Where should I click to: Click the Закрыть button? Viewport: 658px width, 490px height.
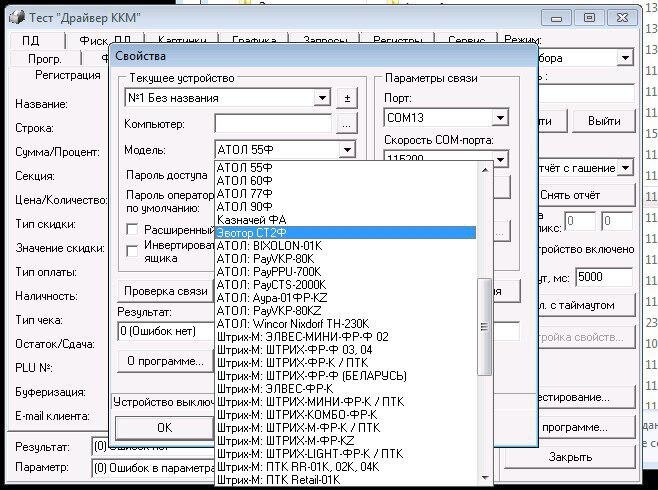click(x=570, y=457)
